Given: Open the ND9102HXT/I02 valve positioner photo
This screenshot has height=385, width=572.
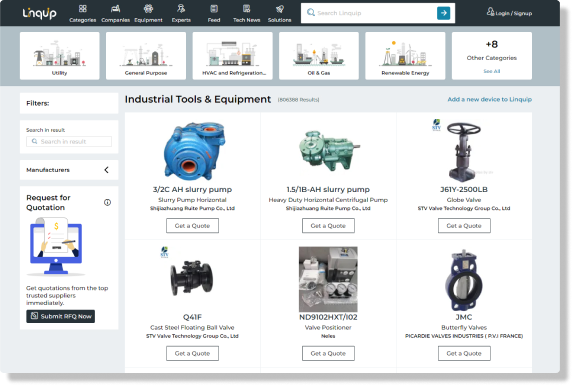Looking at the screenshot, I should (x=328, y=279).
